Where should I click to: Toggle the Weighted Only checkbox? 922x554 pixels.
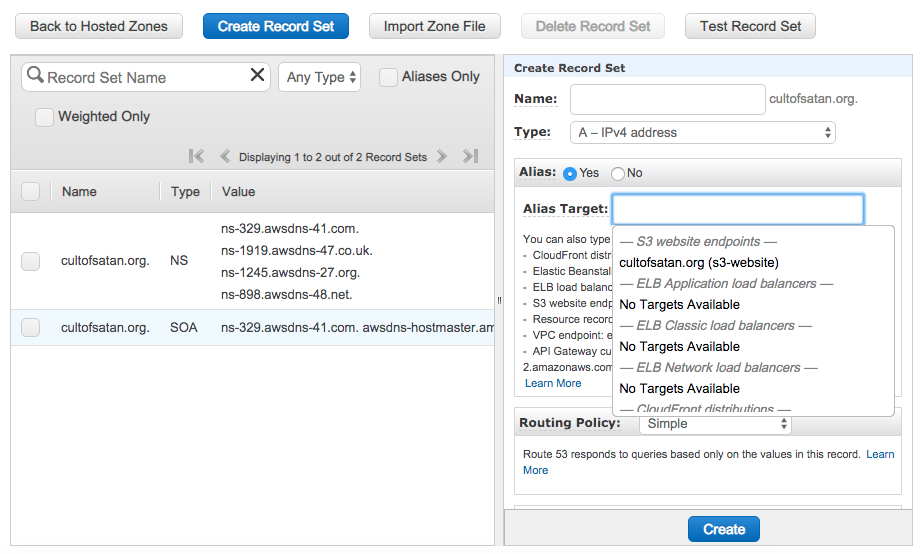44,117
